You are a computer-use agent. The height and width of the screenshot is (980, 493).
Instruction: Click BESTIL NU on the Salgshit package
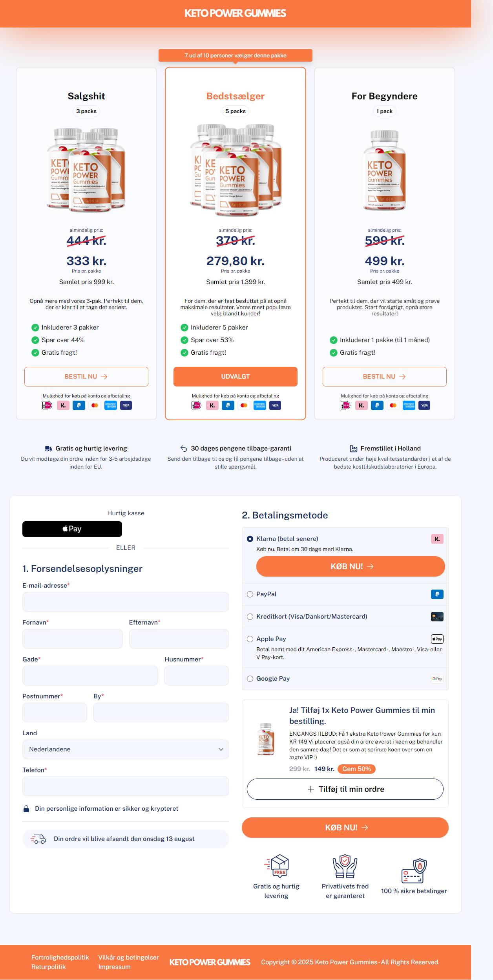tap(86, 377)
